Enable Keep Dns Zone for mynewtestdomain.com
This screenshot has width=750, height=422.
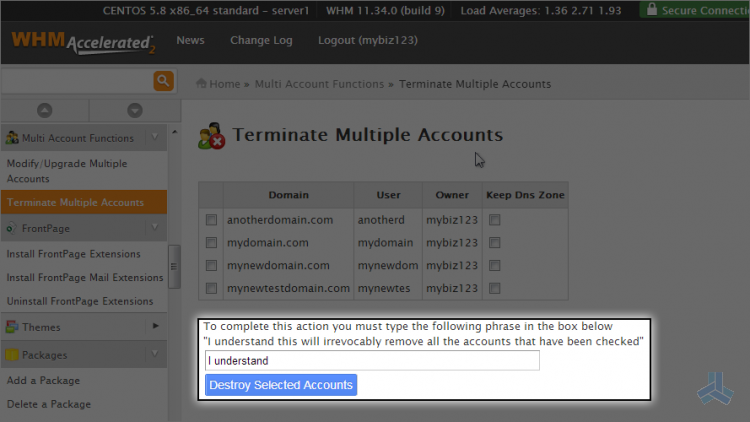[x=495, y=289]
